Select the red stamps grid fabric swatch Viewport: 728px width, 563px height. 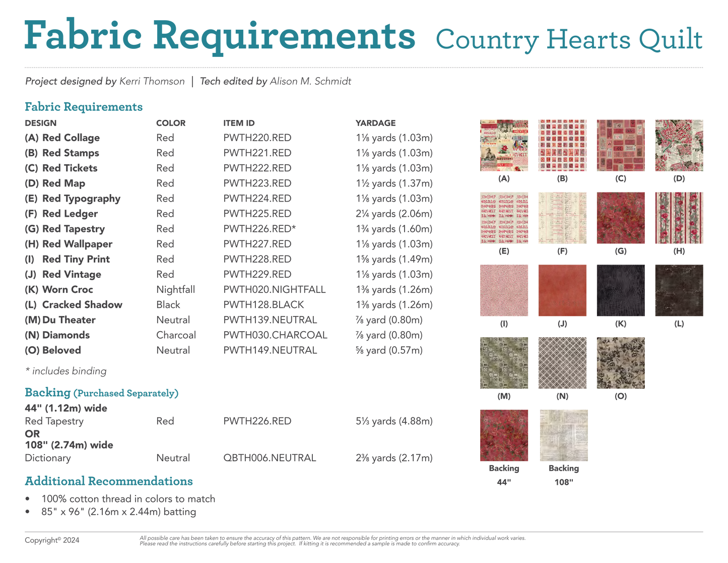pyautogui.click(x=562, y=146)
